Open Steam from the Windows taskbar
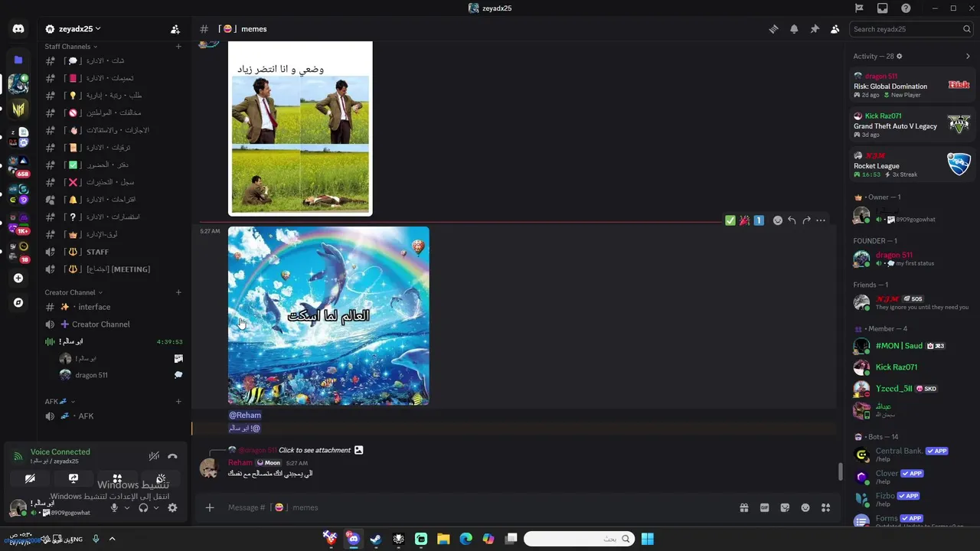The image size is (980, 551). [375, 539]
